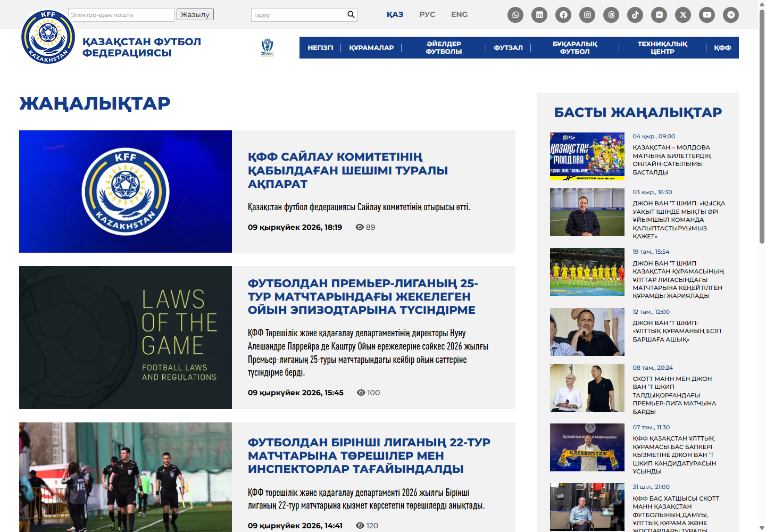Viewport: 766px width, 532px height.
Task: Open the ФУТЗАЛ menu item
Action: [508, 48]
